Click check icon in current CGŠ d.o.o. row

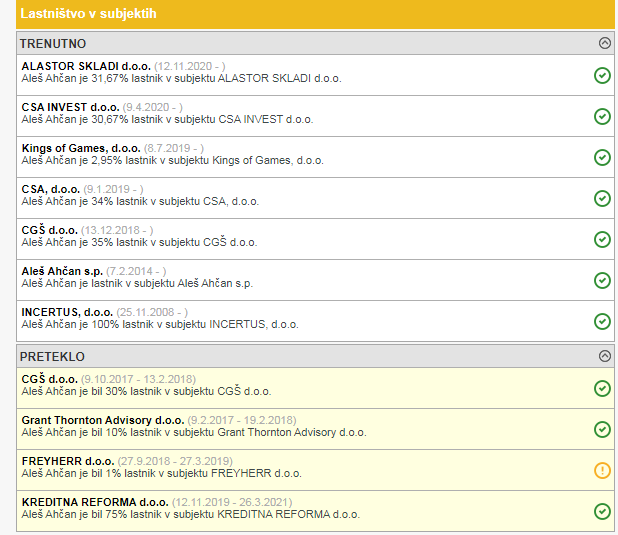pos(602,239)
